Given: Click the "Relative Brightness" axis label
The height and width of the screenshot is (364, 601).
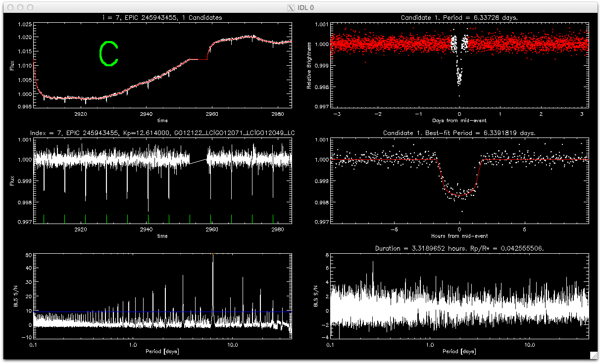Looking at the screenshot, I should click(309, 65).
